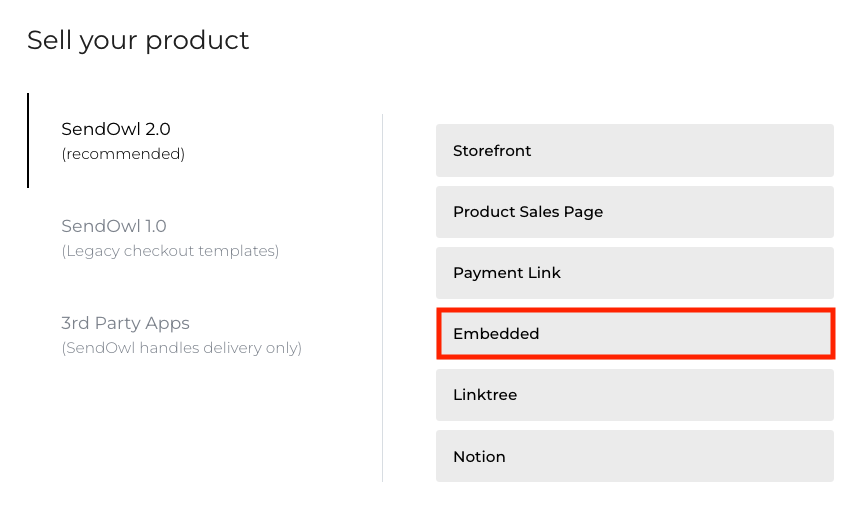Click the "(recommended)" label under SendOwl 2.0

point(123,154)
